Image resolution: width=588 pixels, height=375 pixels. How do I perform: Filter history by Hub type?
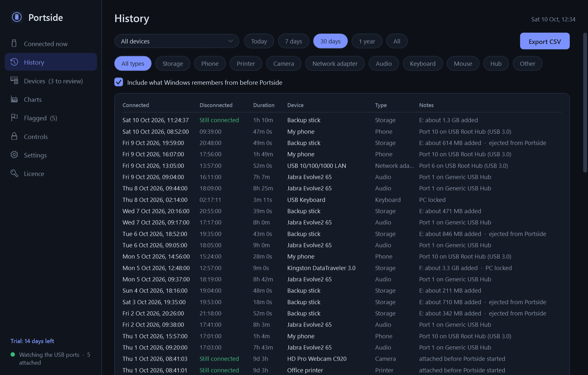496,63
